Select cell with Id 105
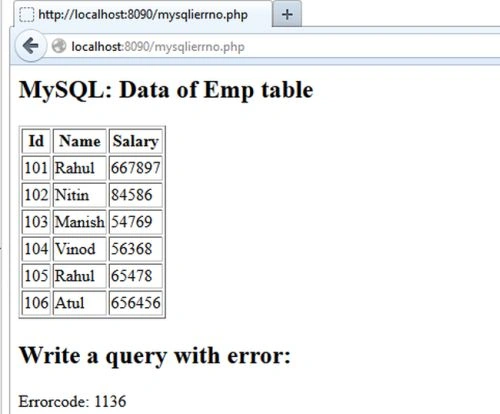The width and height of the screenshot is (500, 414). [x=36, y=276]
